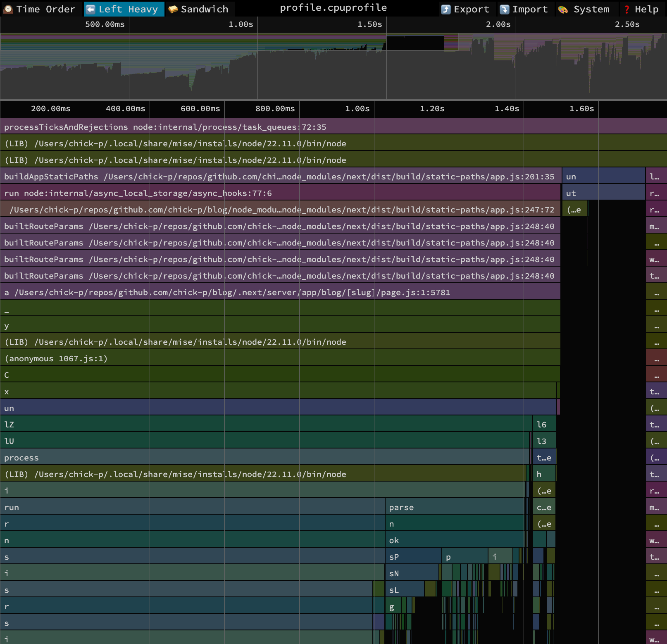
Task: Open the Sandwich view tab
Action: point(200,9)
